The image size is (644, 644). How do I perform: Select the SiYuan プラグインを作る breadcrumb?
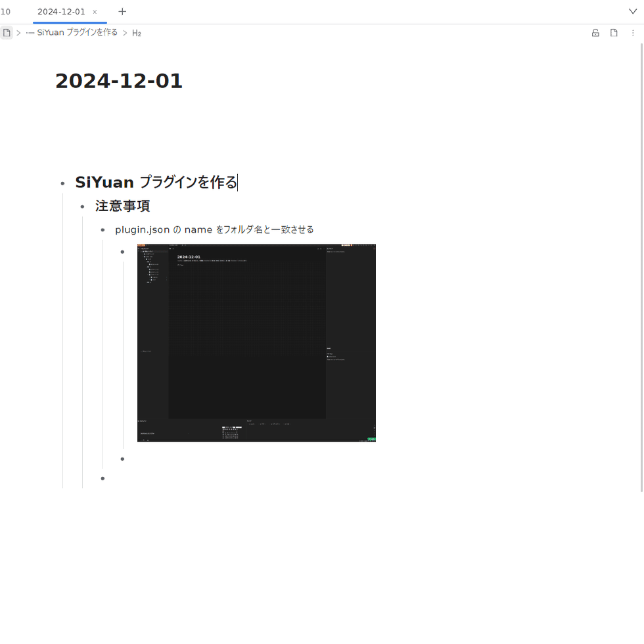point(72,33)
